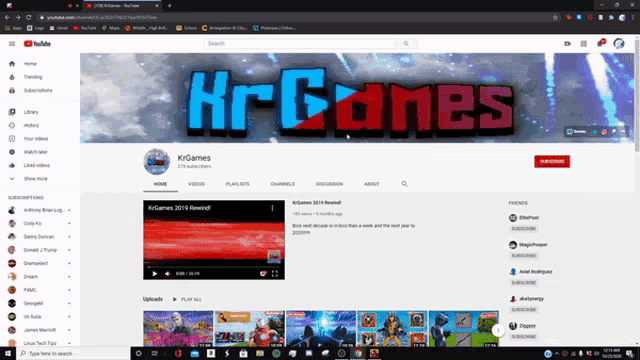The height and width of the screenshot is (360, 640).
Task: Open the Iron Man upload thumbnail
Action: [x=249, y=329]
